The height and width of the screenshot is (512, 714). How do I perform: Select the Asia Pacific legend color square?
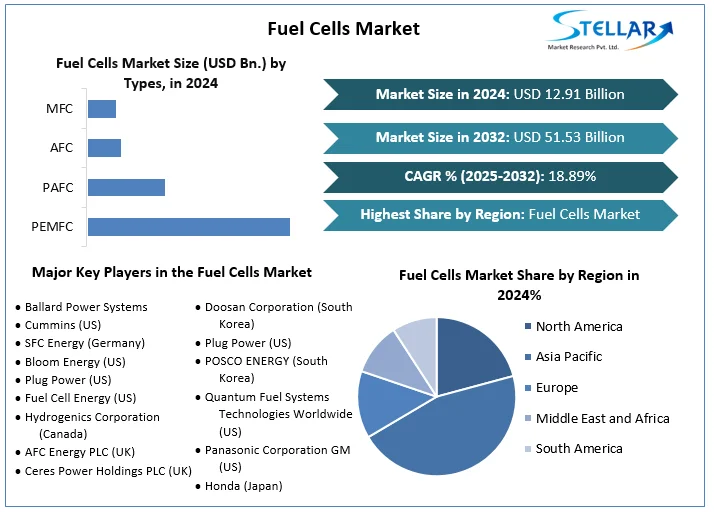click(x=527, y=357)
